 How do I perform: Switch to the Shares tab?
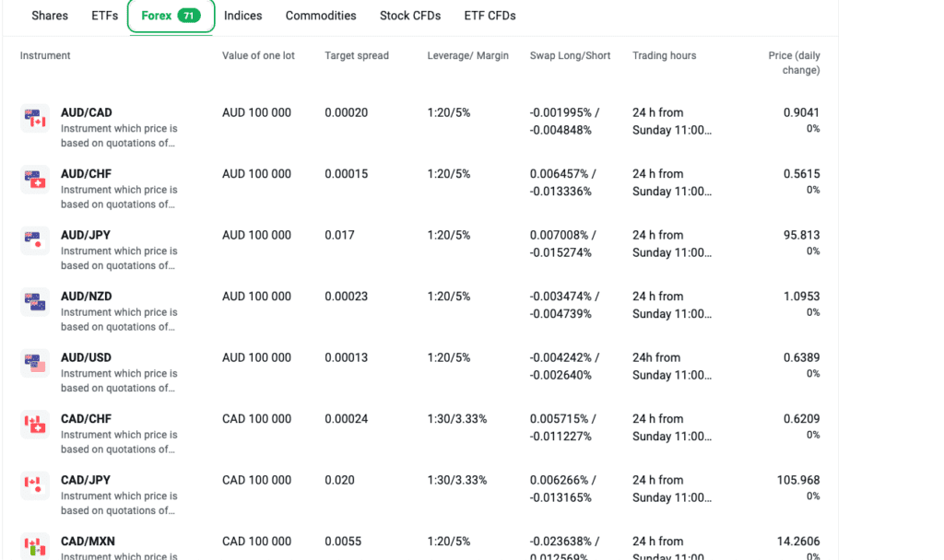coord(50,16)
